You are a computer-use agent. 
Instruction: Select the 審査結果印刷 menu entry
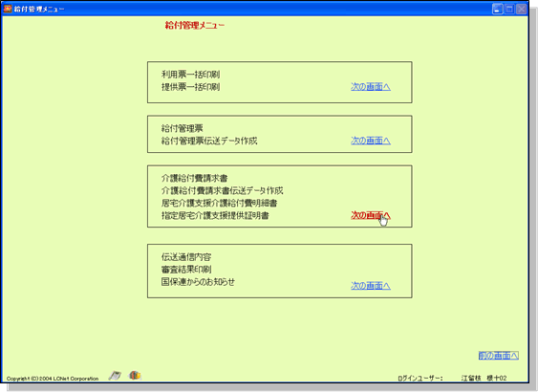[186, 270]
